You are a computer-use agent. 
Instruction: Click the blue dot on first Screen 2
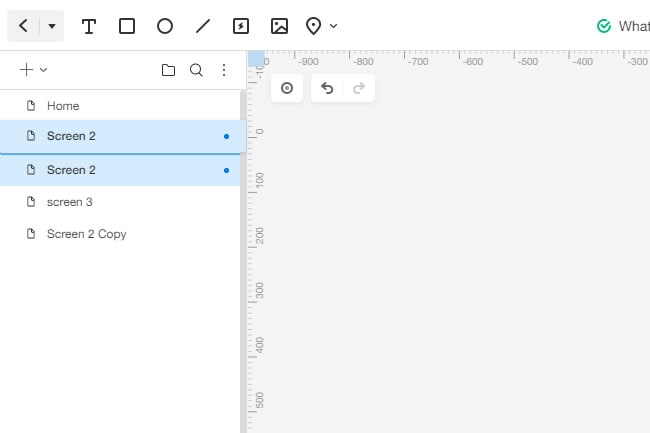(226, 136)
